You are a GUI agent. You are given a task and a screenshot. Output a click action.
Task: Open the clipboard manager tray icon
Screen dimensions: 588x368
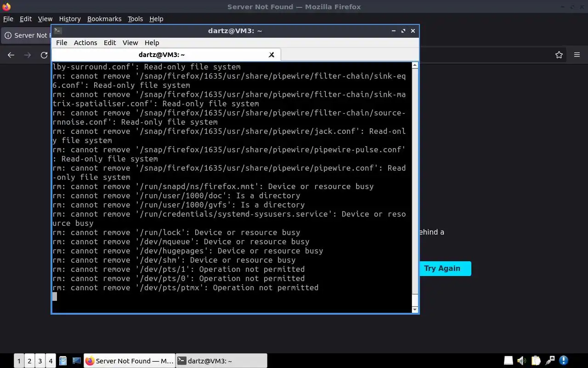click(536, 361)
